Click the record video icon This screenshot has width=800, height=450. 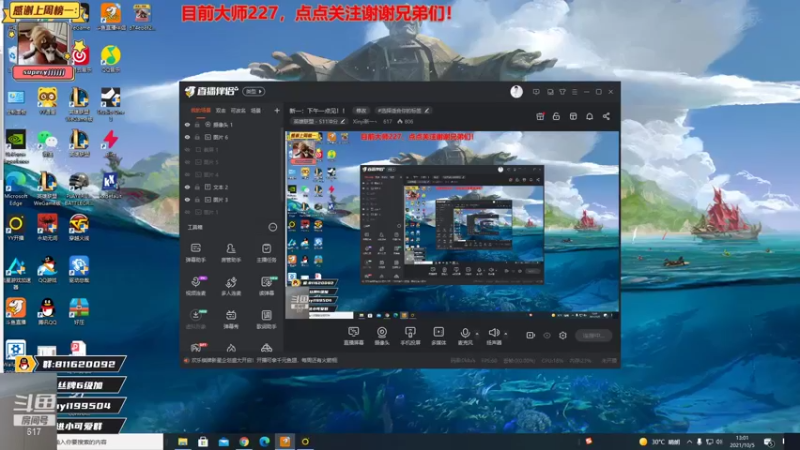click(x=530, y=335)
